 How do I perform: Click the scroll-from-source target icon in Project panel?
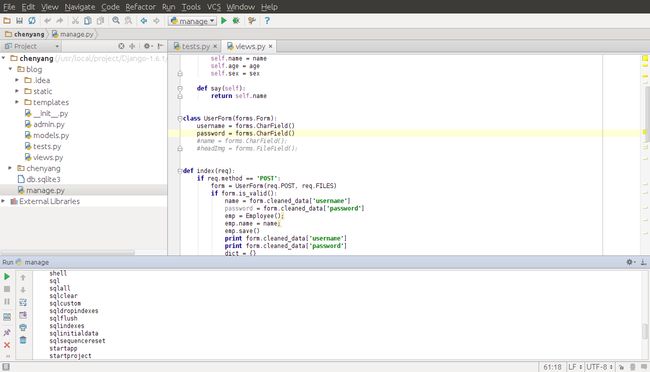pyautogui.click(x=121, y=46)
